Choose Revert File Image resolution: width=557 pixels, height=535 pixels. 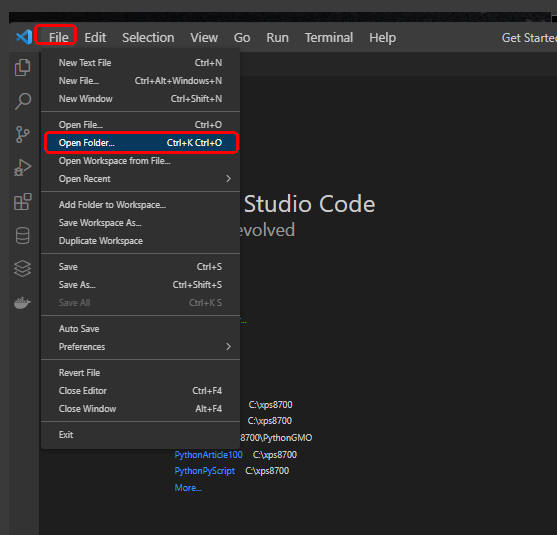coord(140,373)
